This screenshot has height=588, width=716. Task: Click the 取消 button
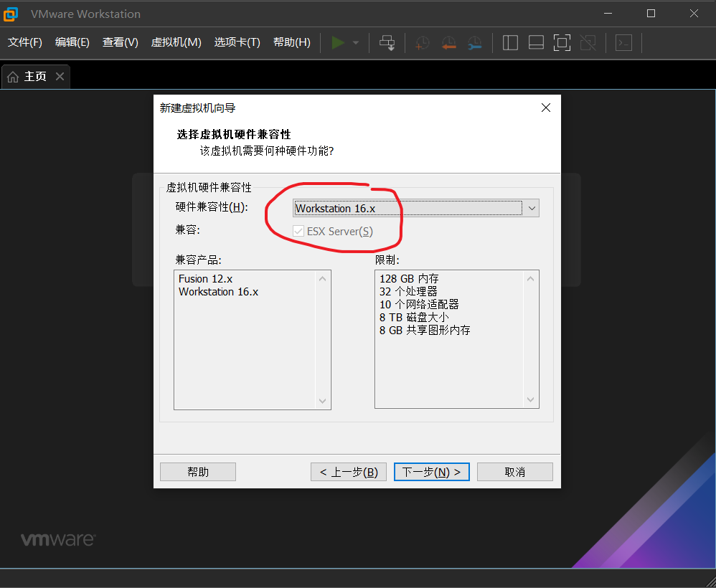[x=515, y=472]
